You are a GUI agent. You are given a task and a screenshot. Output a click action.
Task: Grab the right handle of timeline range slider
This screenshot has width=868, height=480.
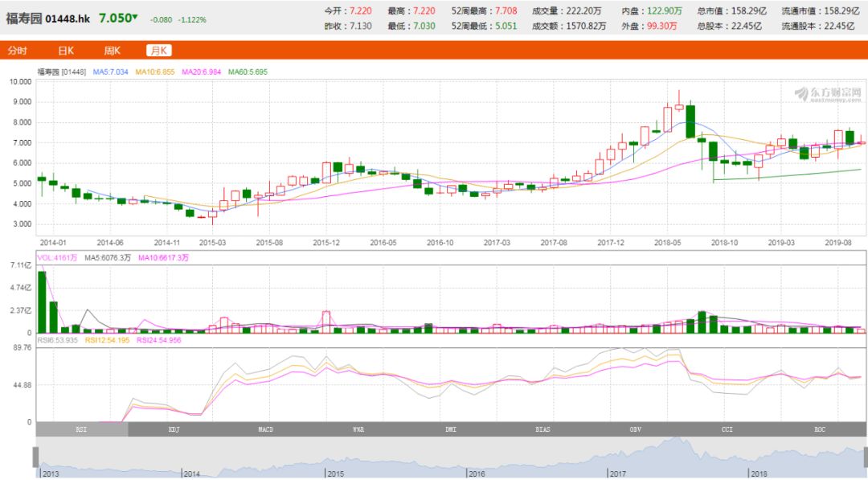coord(866,457)
